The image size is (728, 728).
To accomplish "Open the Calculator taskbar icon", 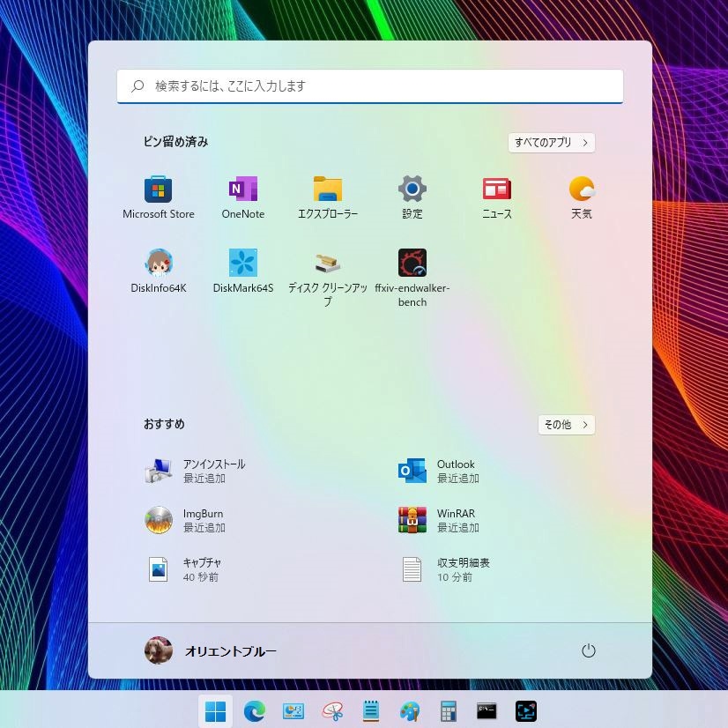I will tap(449, 711).
